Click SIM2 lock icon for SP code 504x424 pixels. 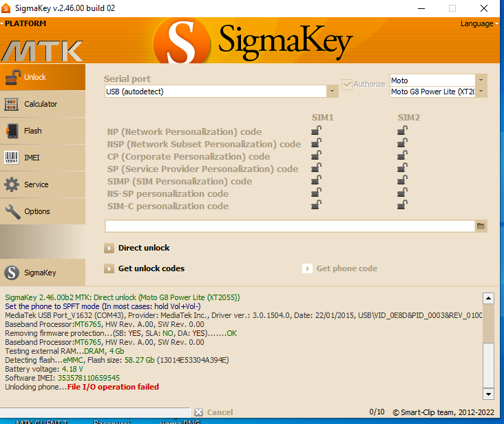pyautogui.click(x=402, y=167)
